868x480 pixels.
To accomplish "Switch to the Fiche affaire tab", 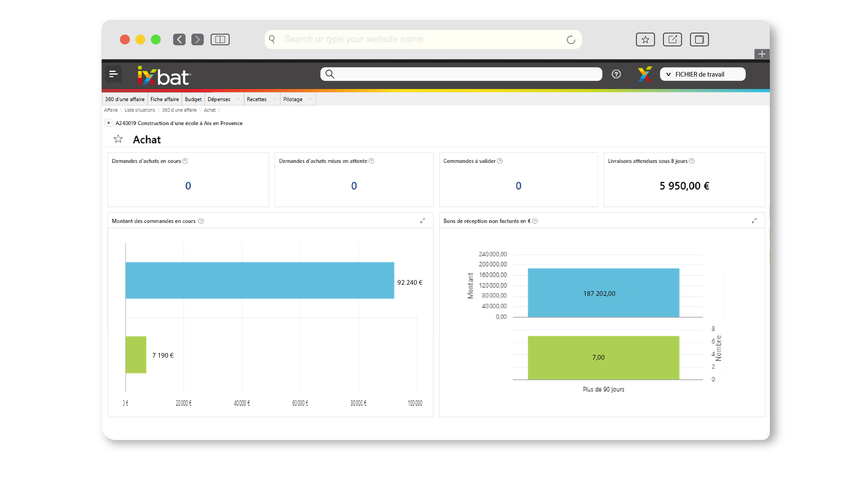I will 164,99.
